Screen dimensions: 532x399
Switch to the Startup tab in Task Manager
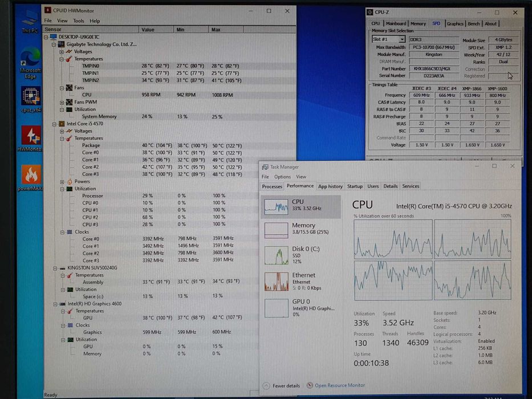coord(355,186)
